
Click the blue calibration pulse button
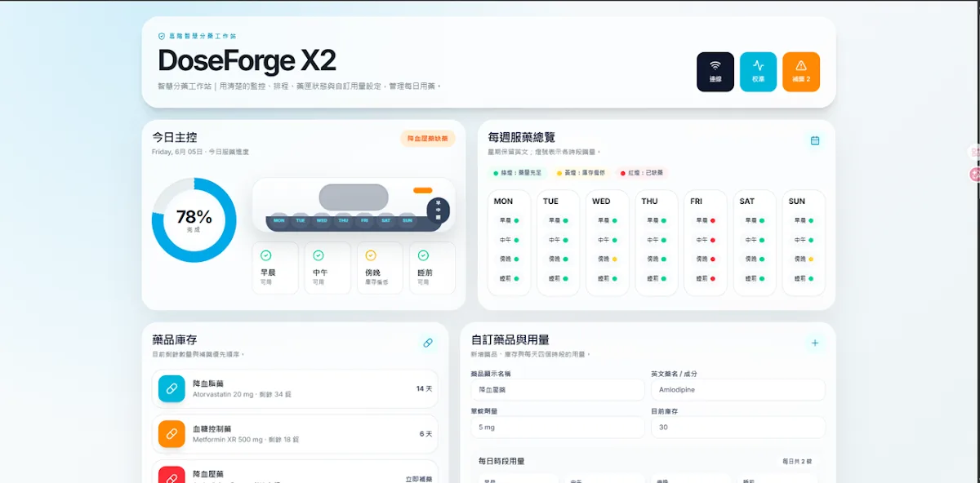[x=759, y=72]
